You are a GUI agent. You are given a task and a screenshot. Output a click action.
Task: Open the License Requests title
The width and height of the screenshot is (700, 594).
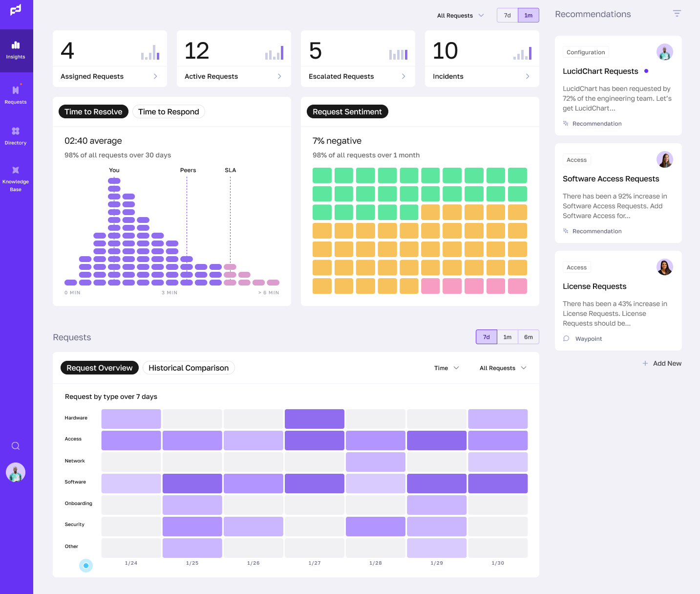(x=594, y=286)
